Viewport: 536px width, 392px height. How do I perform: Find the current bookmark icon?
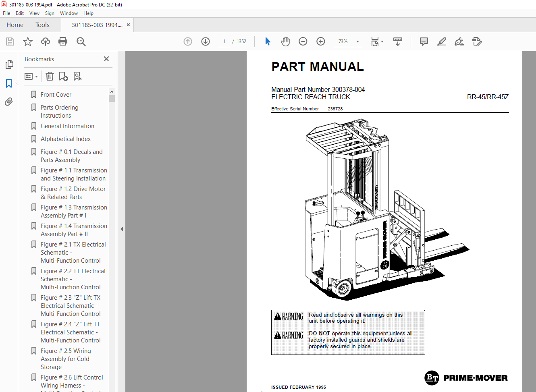pyautogui.click(x=77, y=76)
